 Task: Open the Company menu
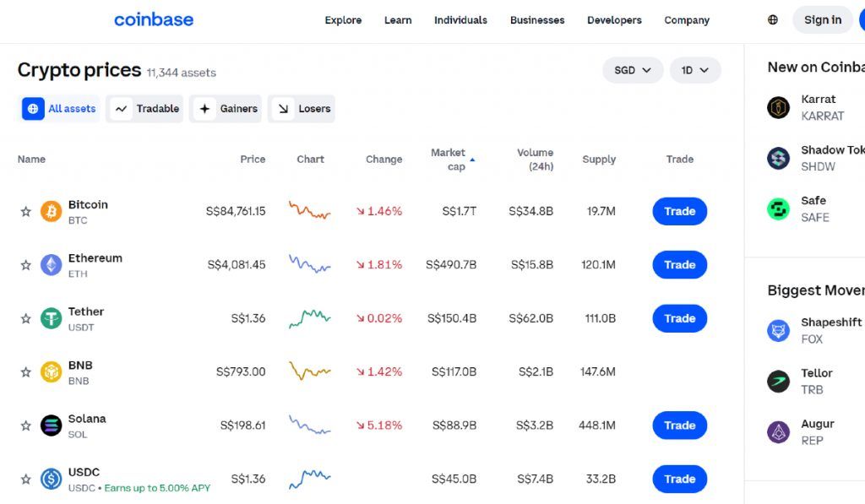(687, 20)
